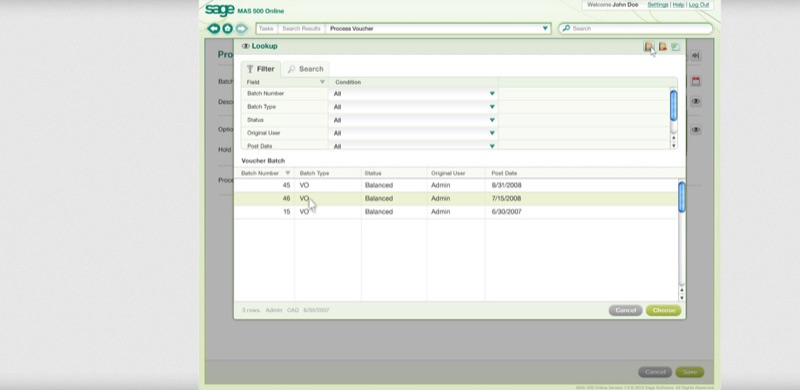Image resolution: width=800 pixels, height=390 pixels.
Task: Click the leftmost brown icon in Lookup header
Action: 648,47
